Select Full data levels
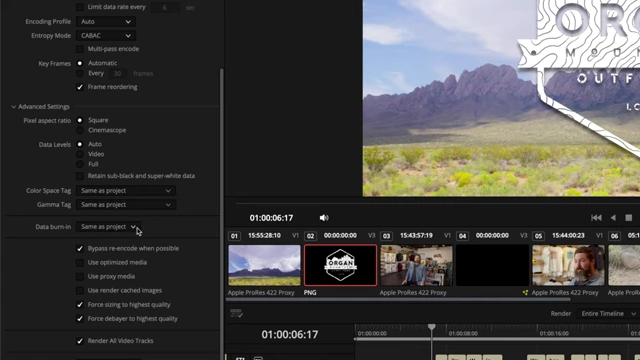 pos(80,164)
